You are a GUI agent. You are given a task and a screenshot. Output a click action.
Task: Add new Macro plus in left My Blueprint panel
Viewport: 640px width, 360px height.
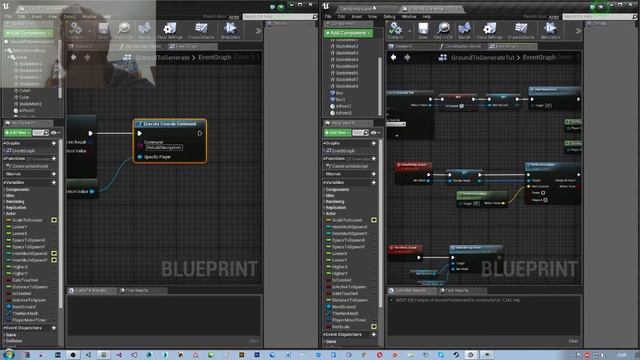point(54,174)
